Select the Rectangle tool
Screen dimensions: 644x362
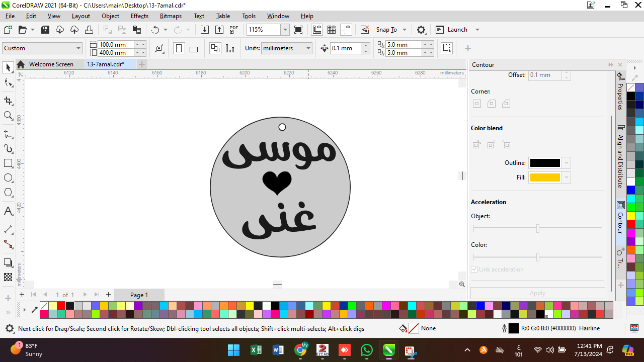pos(8,163)
